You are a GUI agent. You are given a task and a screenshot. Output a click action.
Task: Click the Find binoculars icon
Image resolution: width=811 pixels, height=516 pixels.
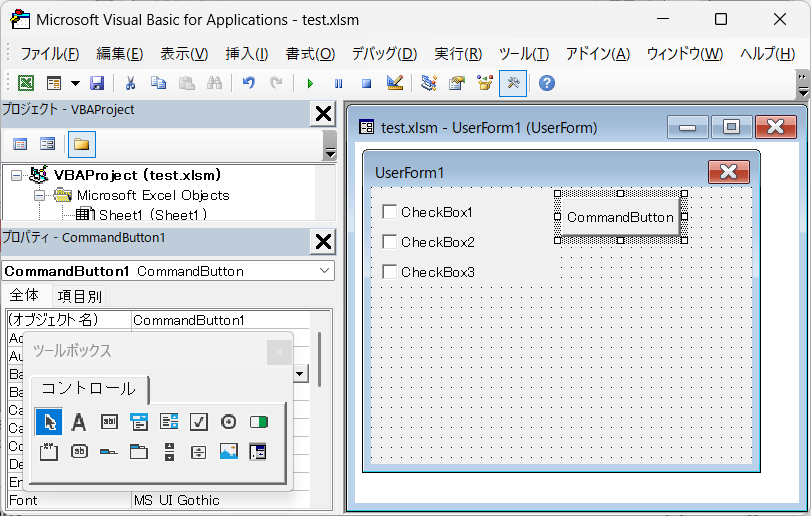215,83
